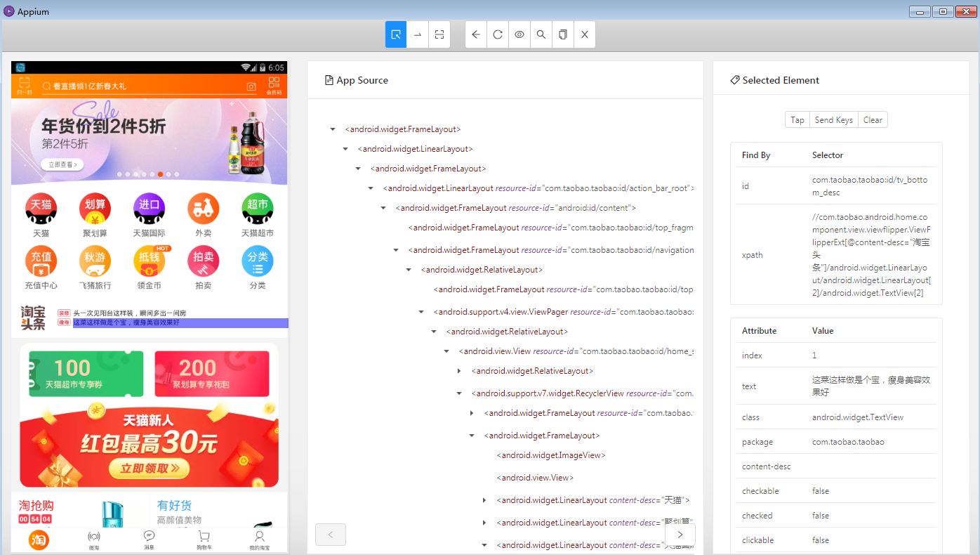Select the top_fragm FrameLayout tree row
This screenshot has height=555, width=980.
click(x=550, y=228)
